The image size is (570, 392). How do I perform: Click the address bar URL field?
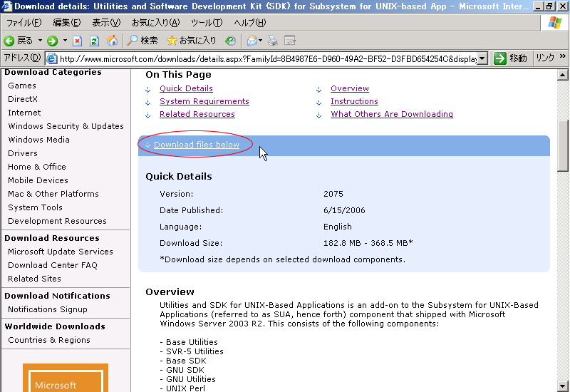pyautogui.click(x=268, y=58)
